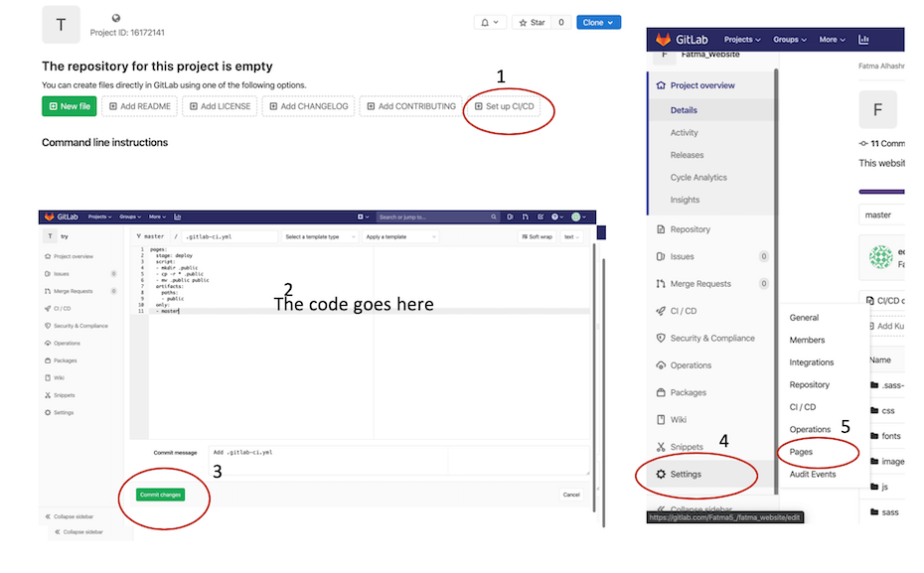Viewport: 924px width, 573px height.
Task: Choose Add CHANGELOG
Action: point(308,106)
